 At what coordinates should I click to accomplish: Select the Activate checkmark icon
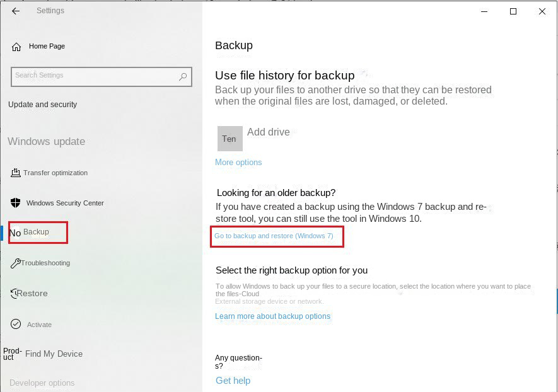[15, 324]
